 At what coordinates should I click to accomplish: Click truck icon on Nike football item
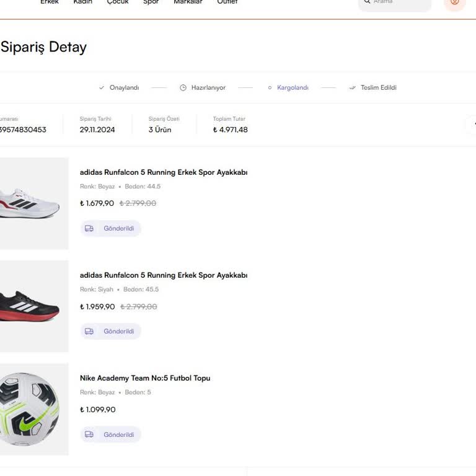click(89, 435)
